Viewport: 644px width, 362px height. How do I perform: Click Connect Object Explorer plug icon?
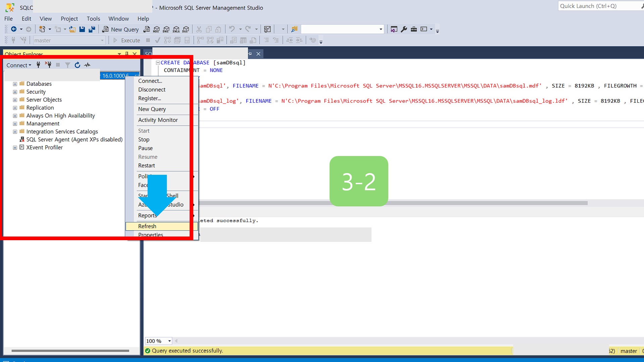pyautogui.click(x=38, y=65)
